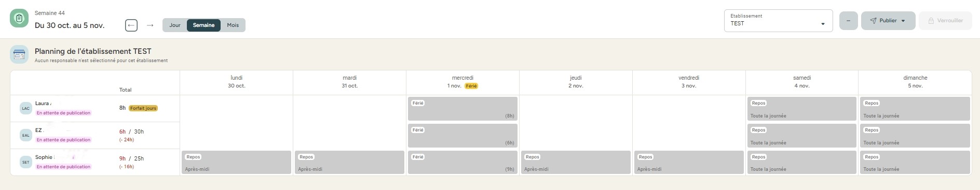The height and width of the screenshot is (190, 980).
Task: Select Sophie's Repos block on lundi
Action: pyautogui.click(x=236, y=162)
